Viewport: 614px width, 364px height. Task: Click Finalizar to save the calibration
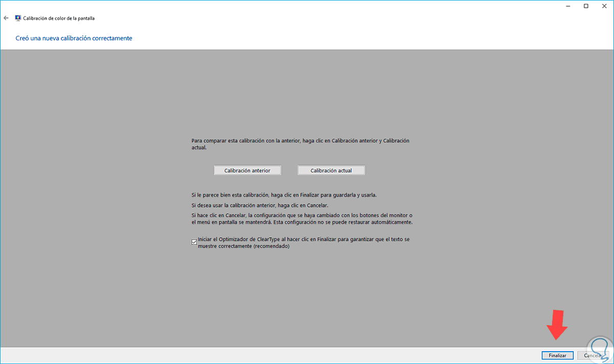point(557,355)
